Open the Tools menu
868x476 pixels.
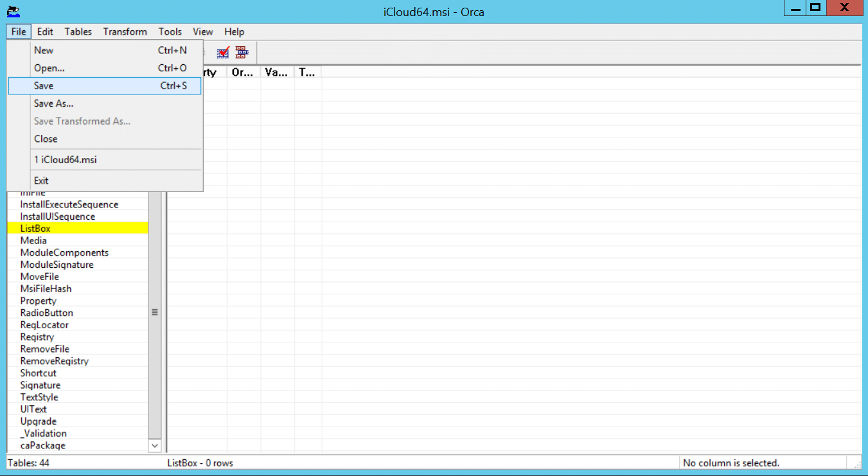pyautogui.click(x=170, y=31)
